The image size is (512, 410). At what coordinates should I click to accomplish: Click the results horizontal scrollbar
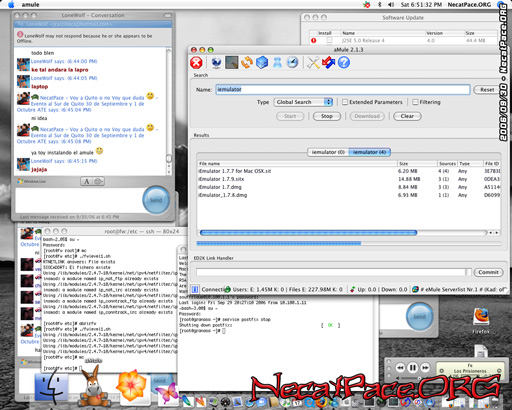coord(343,233)
